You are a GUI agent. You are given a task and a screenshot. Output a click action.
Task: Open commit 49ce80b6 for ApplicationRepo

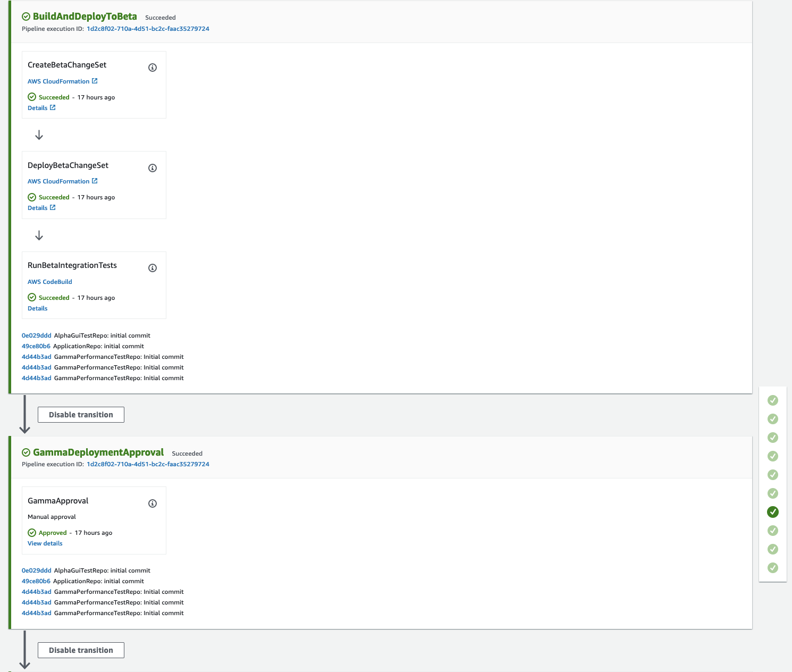36,346
